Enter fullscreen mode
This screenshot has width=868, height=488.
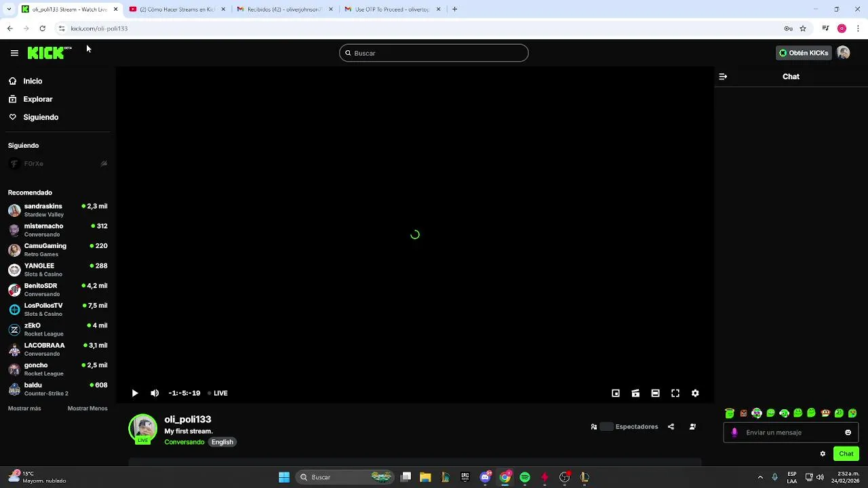click(675, 393)
